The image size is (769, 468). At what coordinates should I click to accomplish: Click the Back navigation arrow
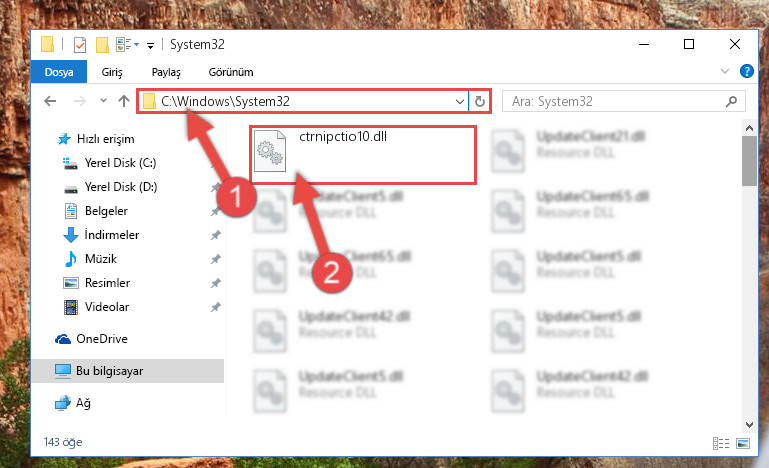[50, 101]
